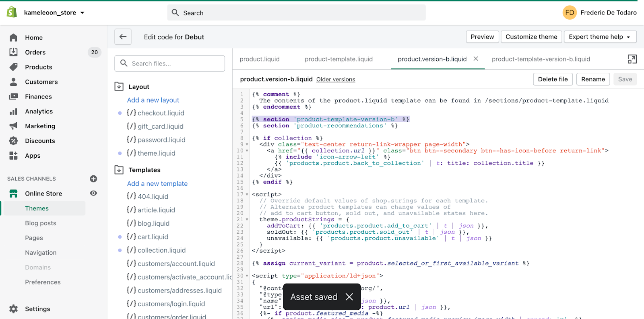The height and width of the screenshot is (319, 644).
Task: Click the plus icon next to Sales Channels
Action: (x=93, y=179)
